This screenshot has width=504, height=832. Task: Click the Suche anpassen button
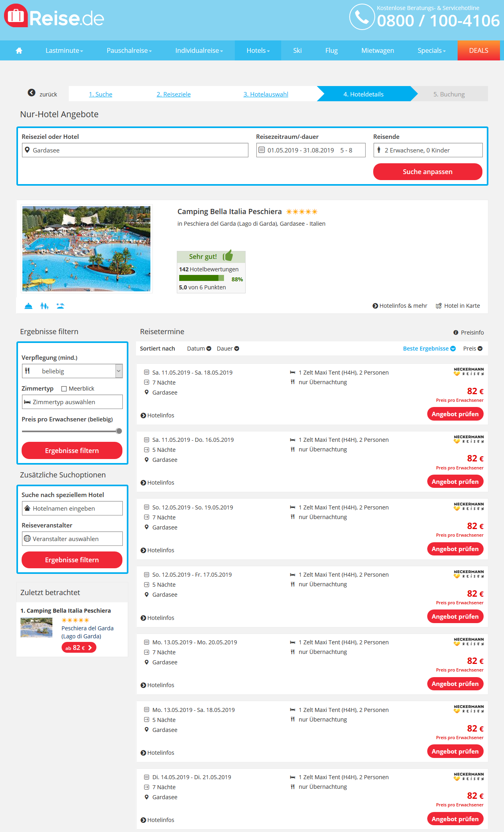[x=428, y=172]
